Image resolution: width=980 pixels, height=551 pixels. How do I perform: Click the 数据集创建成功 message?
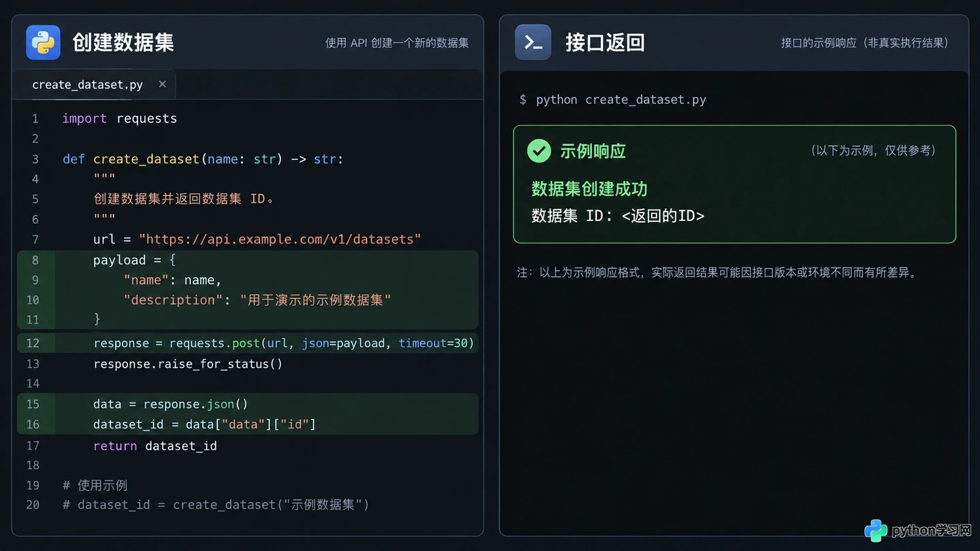point(589,188)
